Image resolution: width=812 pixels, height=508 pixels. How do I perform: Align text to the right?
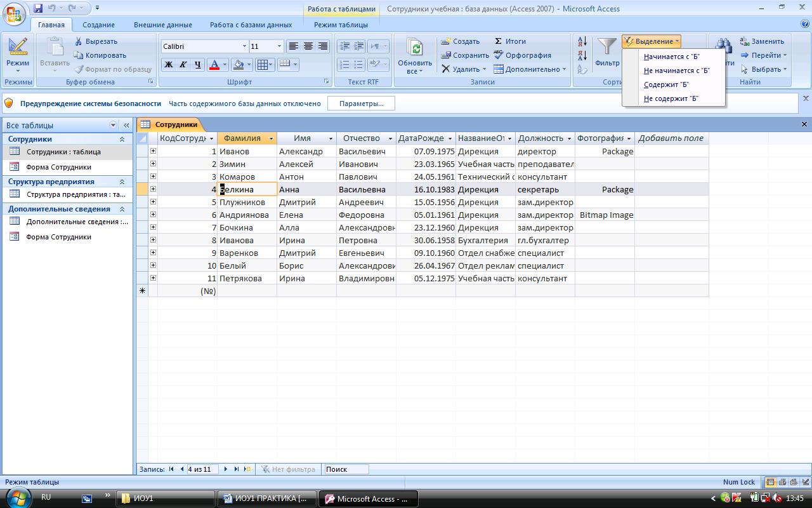click(x=323, y=46)
